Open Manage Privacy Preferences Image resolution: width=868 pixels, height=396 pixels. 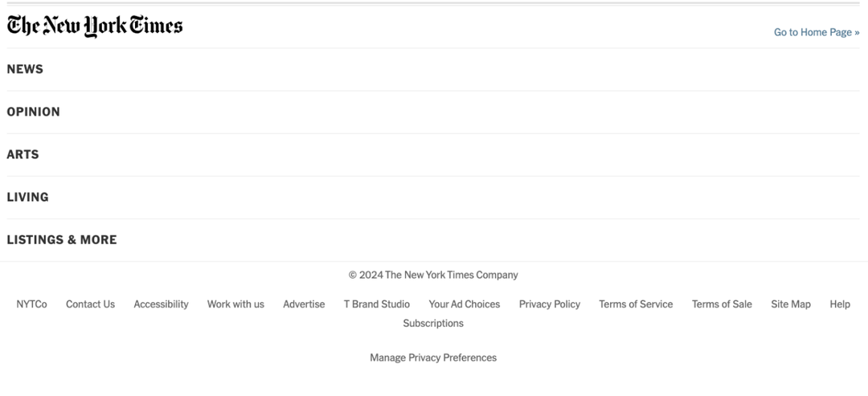point(433,358)
